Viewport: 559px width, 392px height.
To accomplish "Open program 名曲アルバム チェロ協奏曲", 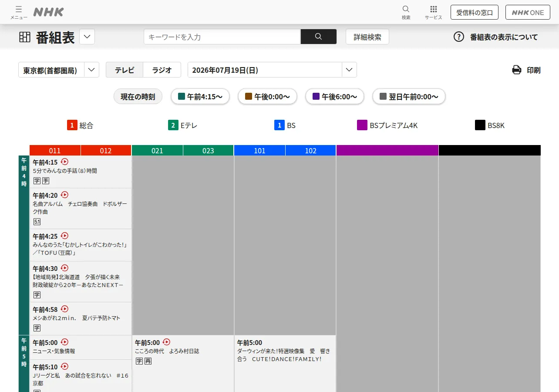I will point(81,208).
